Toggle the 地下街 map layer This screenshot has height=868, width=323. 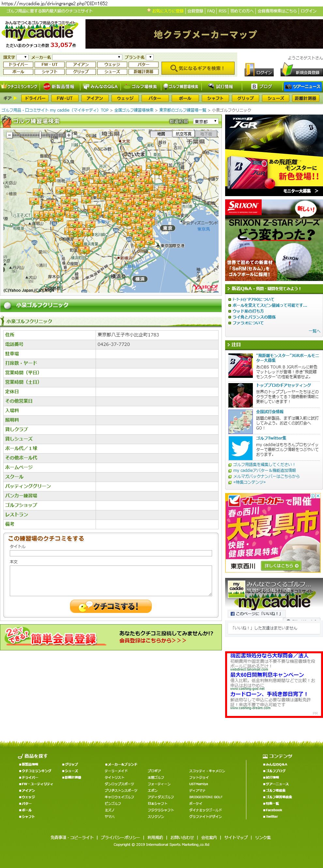[206, 134]
